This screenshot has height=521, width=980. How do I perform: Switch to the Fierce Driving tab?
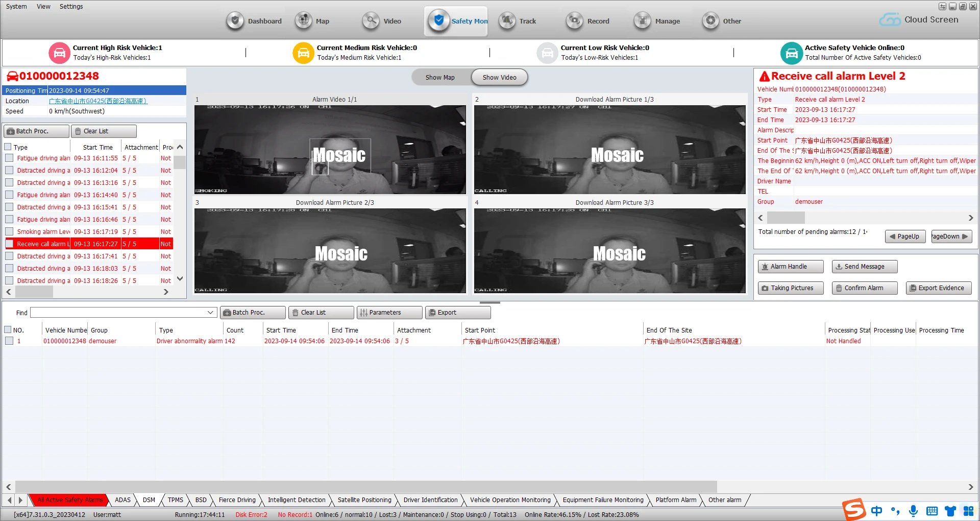(x=237, y=500)
